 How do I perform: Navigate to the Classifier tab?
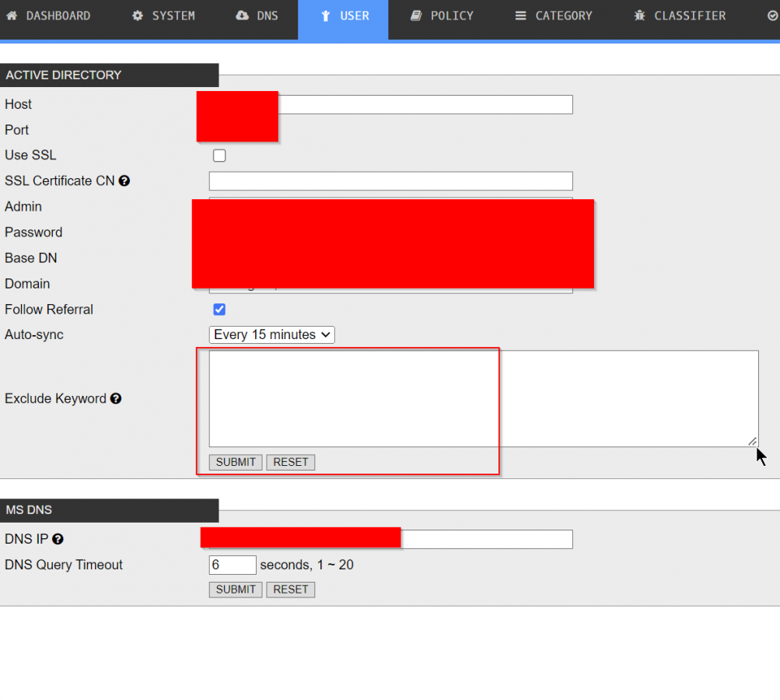pos(680,16)
